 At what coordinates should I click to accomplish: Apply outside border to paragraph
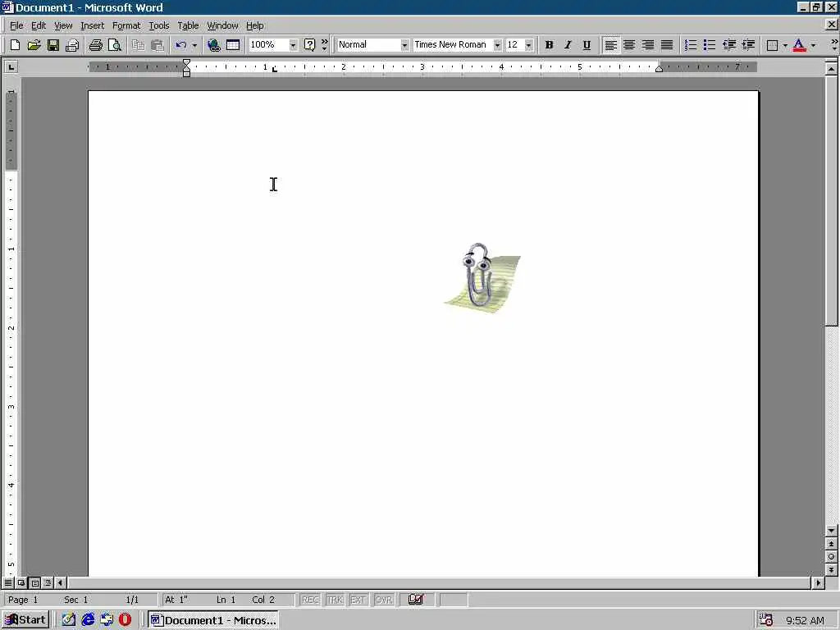tap(772, 45)
